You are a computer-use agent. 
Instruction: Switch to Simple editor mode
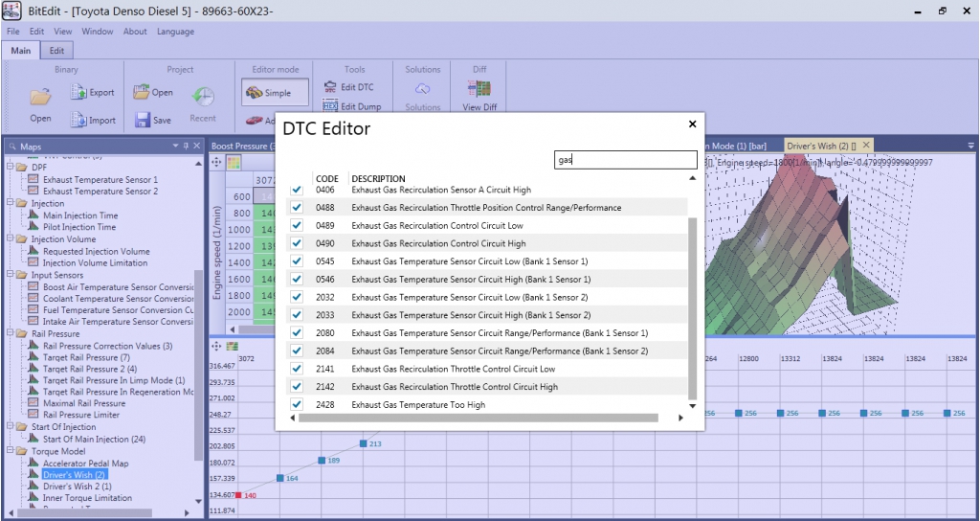click(x=275, y=93)
